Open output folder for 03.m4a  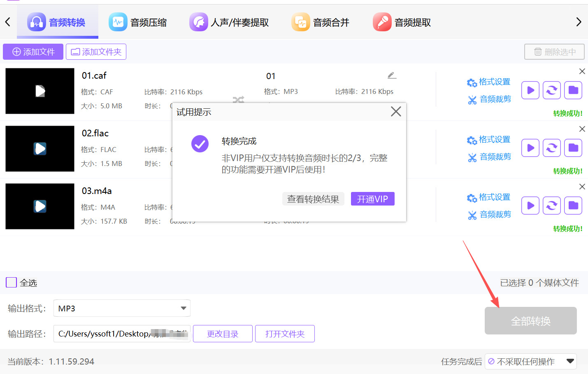[x=573, y=206]
